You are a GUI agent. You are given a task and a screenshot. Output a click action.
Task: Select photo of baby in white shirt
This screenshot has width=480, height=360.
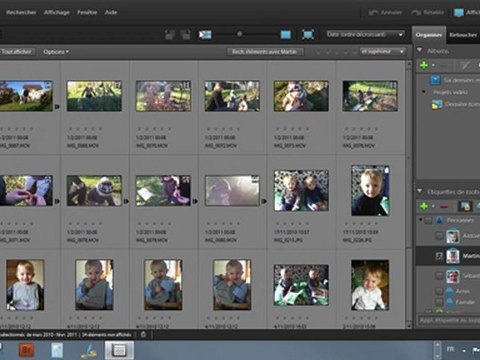(x=370, y=285)
